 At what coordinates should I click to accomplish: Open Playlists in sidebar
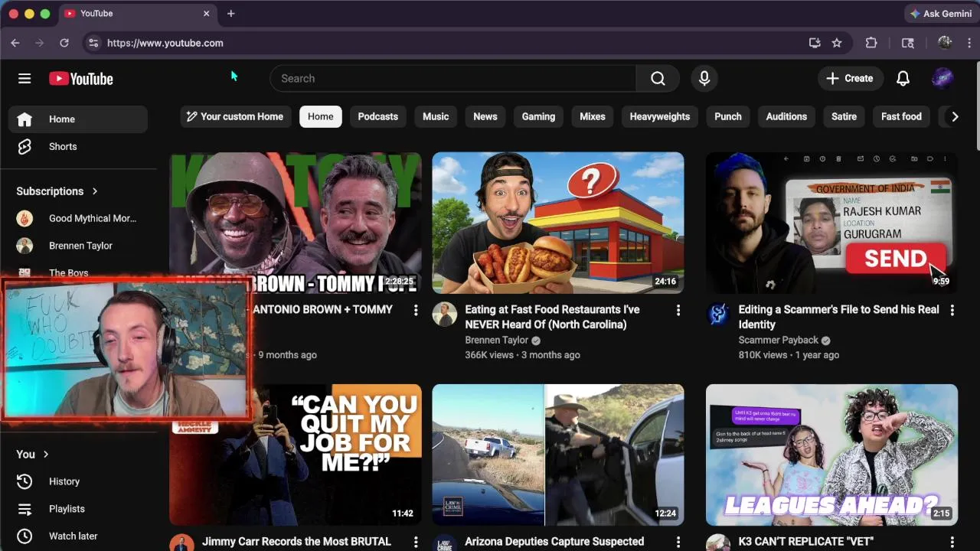[x=78, y=509]
